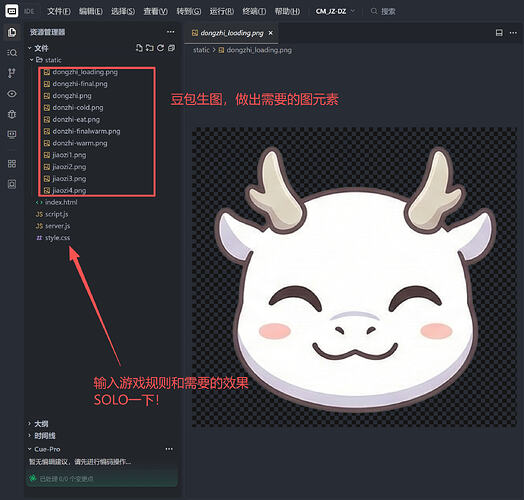Click the New File icon in explorer

[139, 48]
